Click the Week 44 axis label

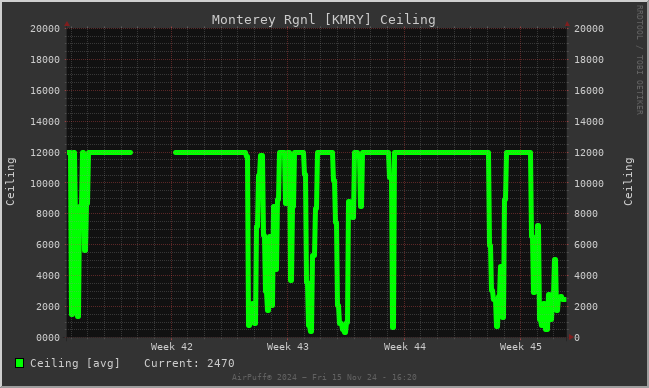[x=404, y=347]
